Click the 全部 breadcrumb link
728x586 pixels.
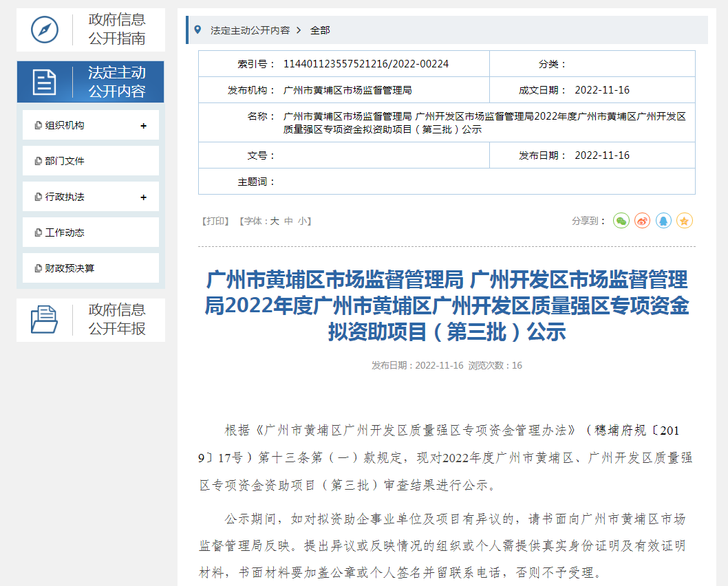320,30
